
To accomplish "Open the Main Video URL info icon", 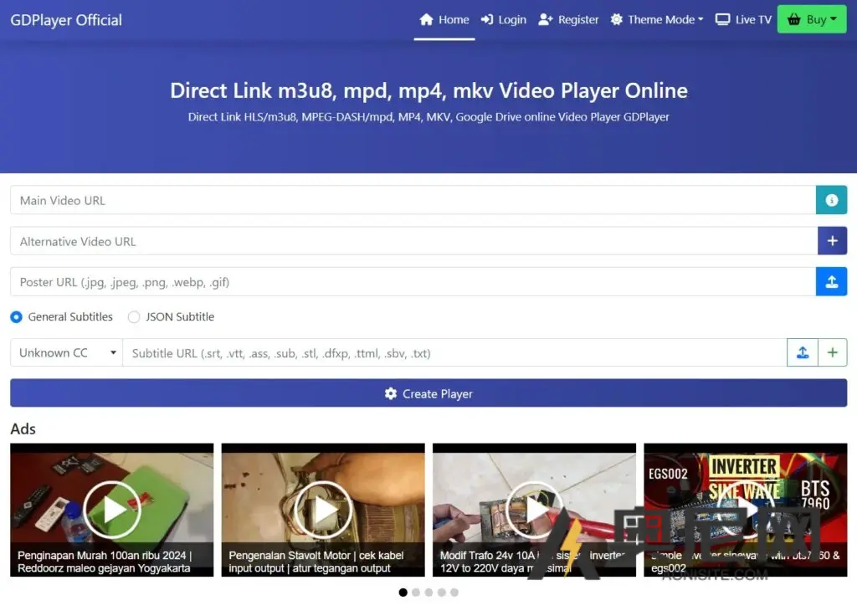I will (x=831, y=200).
